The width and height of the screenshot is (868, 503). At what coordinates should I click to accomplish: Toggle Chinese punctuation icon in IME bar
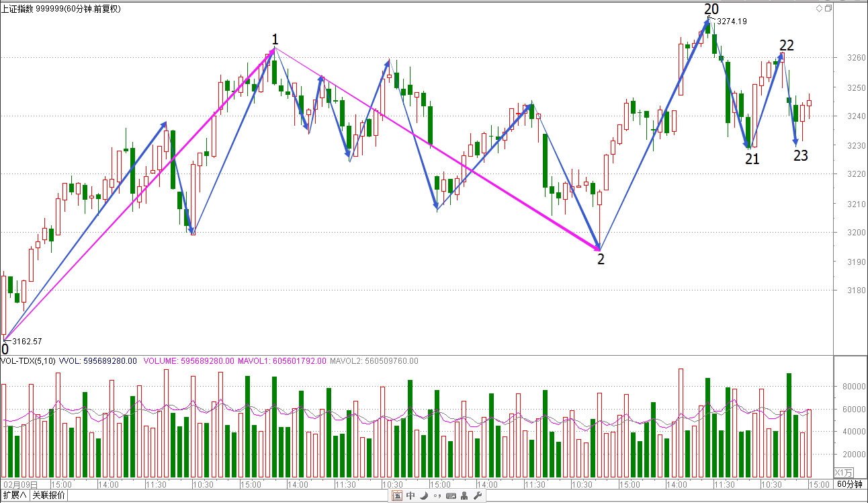point(437,496)
